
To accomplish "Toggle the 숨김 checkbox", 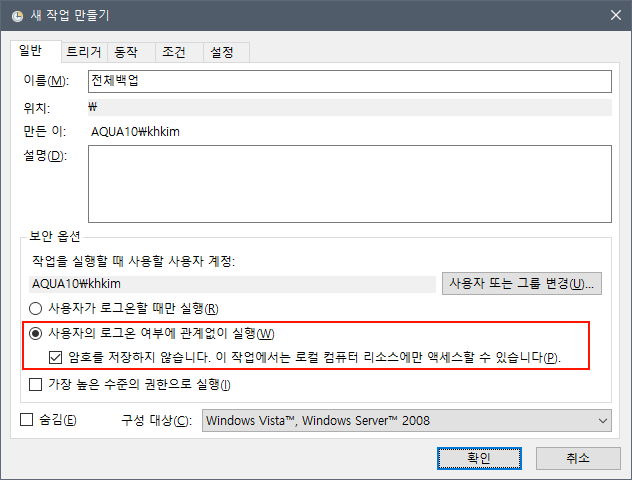I will pos(27,421).
